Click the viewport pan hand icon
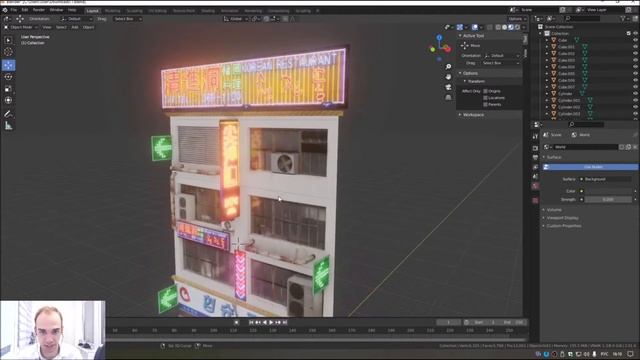This screenshot has height=360, width=640. [448, 77]
